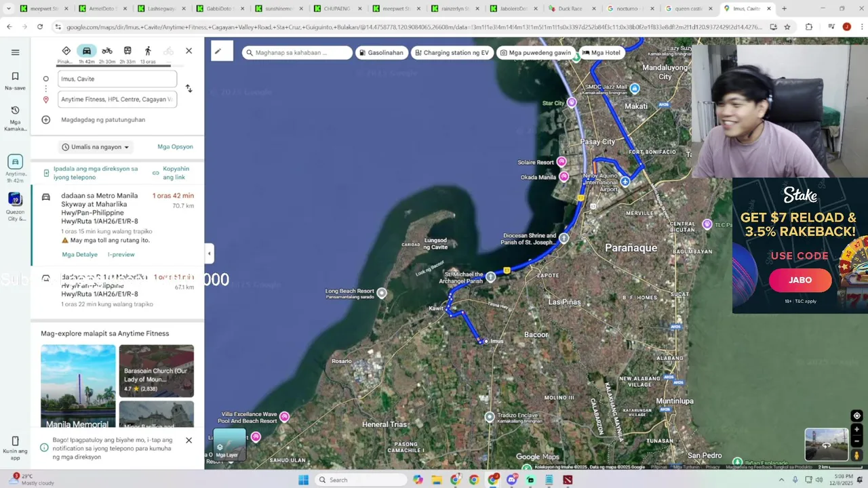Click the JABO button in Stake ad

point(800,280)
